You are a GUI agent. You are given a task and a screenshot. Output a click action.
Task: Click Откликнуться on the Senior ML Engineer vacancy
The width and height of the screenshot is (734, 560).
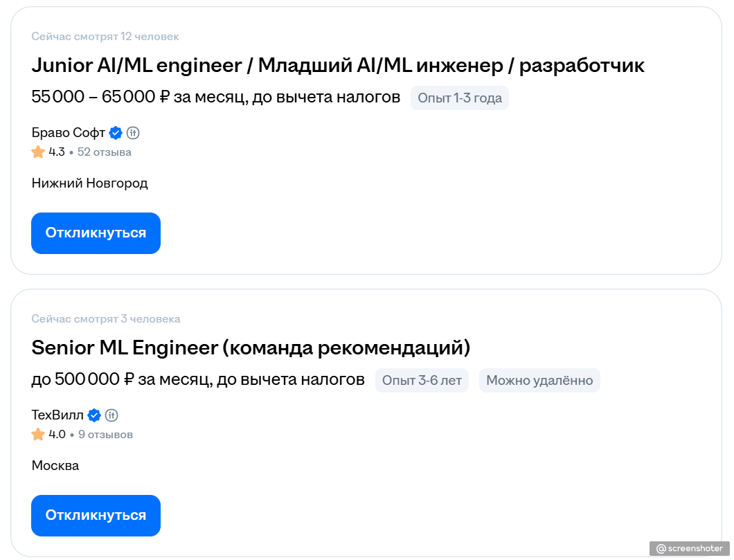point(96,516)
